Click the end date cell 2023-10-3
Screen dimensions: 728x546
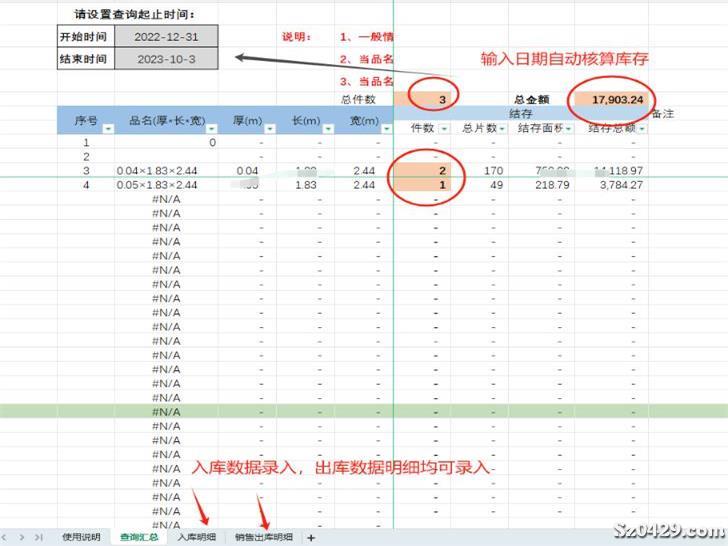(x=168, y=58)
